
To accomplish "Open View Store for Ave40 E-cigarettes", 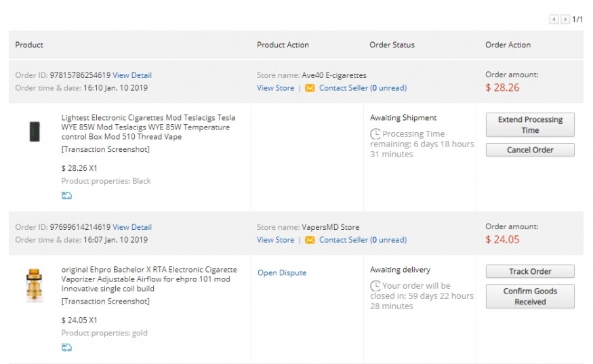I will [275, 88].
